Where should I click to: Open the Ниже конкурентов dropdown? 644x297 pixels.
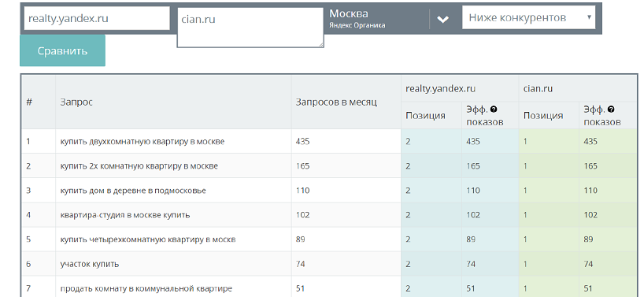coord(528,17)
